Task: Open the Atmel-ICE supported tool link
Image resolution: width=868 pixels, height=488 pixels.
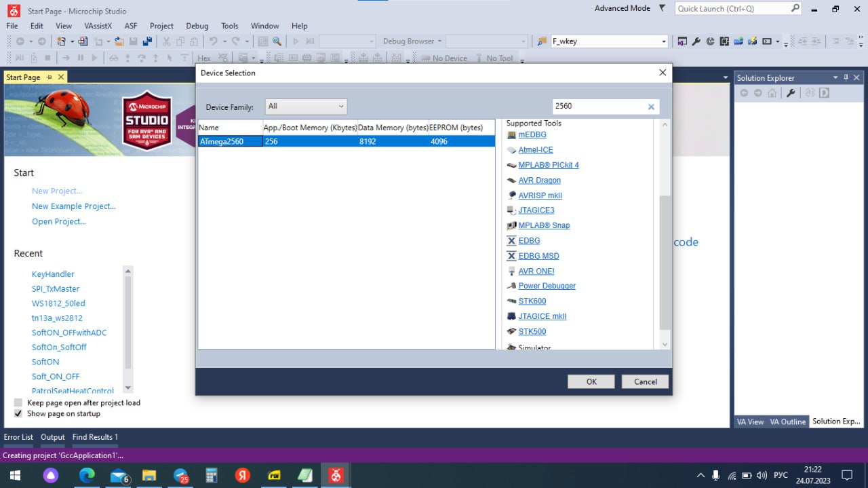Action: click(536, 150)
